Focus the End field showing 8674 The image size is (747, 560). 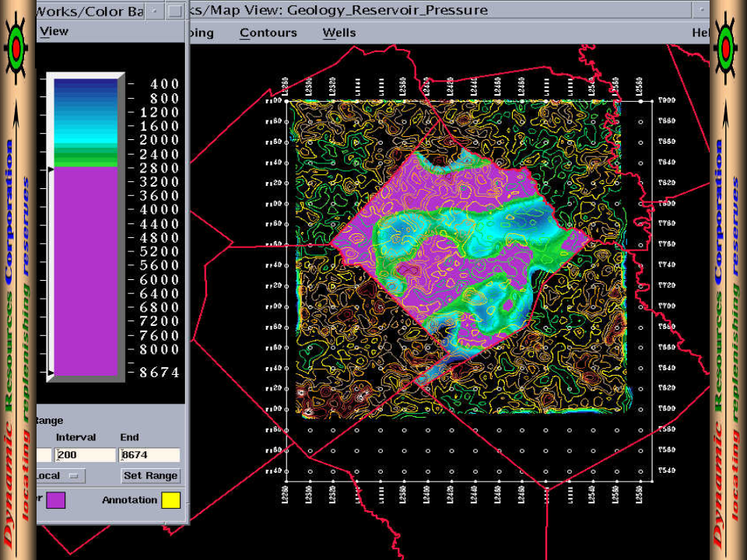149,455
